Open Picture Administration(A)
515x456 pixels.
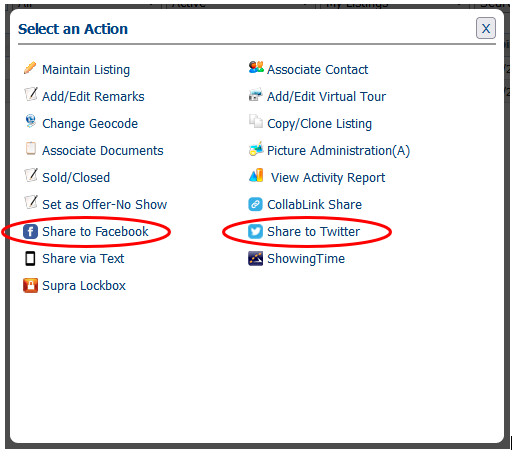(x=338, y=151)
